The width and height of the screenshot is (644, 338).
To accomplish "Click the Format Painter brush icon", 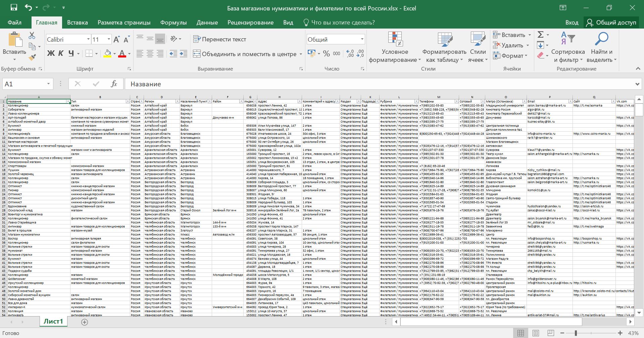I will point(32,57).
